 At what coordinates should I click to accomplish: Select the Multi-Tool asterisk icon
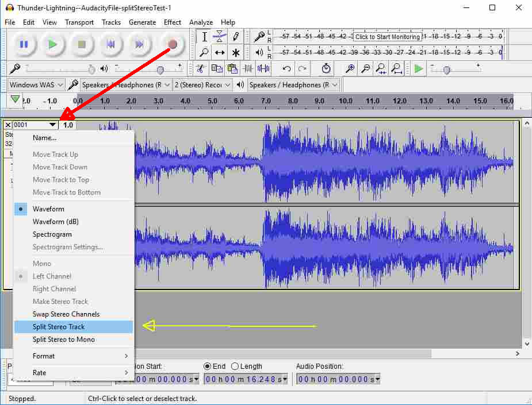pos(236,53)
